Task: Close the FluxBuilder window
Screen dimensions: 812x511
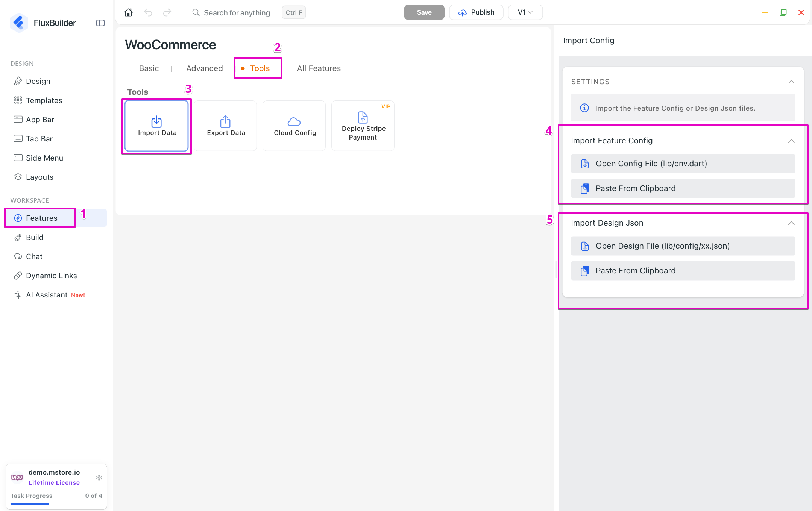Action: pyautogui.click(x=801, y=12)
